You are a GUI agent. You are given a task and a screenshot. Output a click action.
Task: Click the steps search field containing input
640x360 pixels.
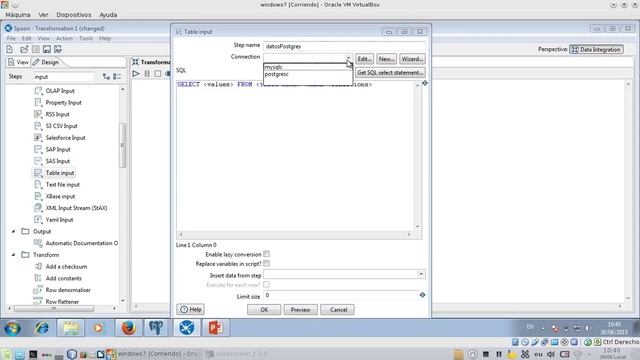63,77
